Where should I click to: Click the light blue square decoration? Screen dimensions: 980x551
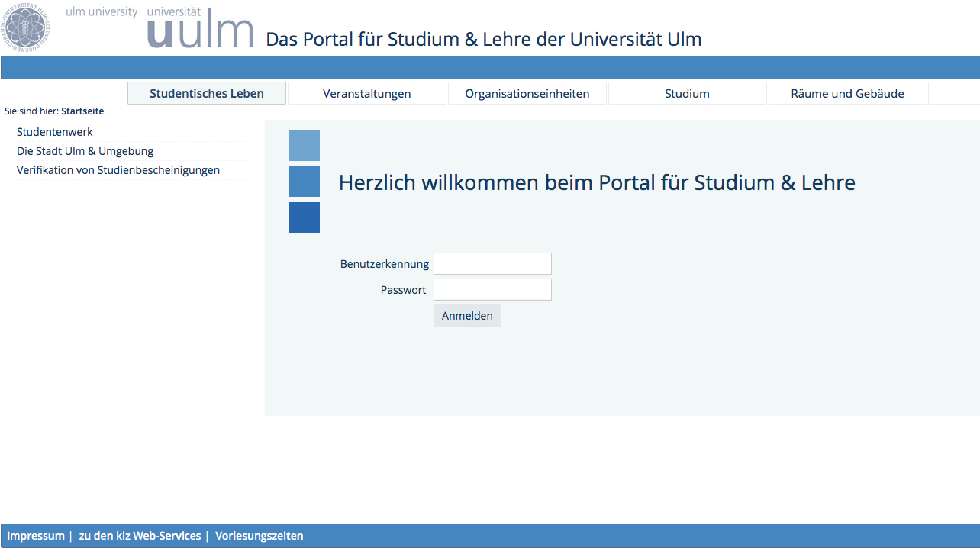(304, 145)
